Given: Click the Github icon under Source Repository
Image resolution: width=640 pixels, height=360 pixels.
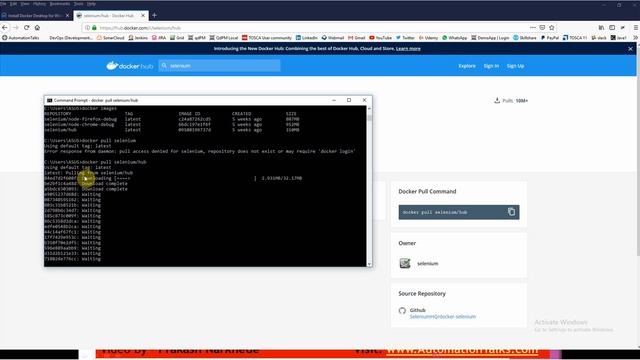Looking at the screenshot, I should (x=402, y=311).
